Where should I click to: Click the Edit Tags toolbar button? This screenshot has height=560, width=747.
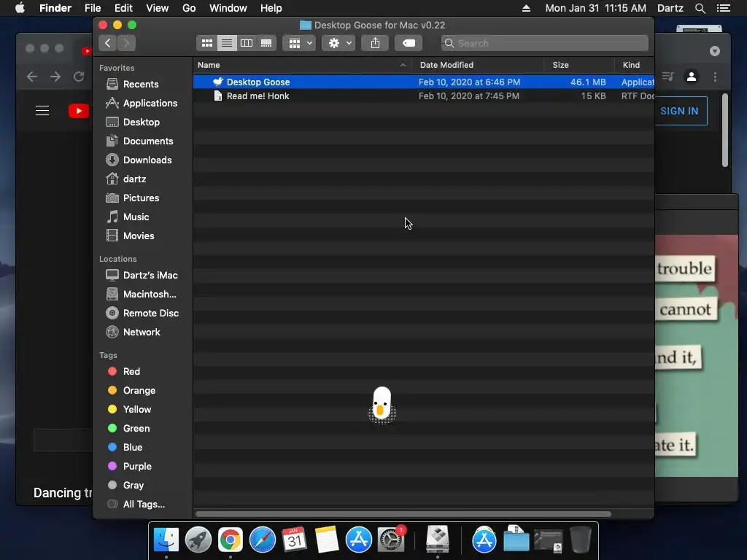coord(409,43)
